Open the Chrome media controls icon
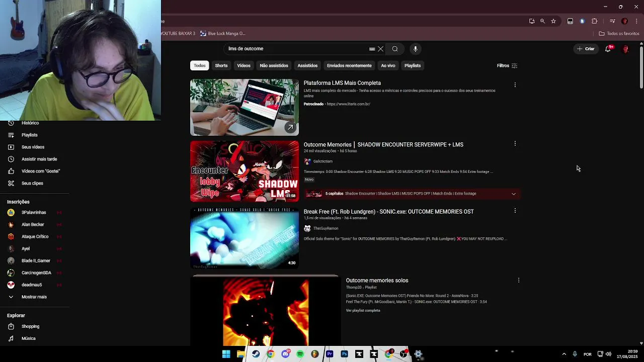The image size is (644, 362). [x=612, y=21]
